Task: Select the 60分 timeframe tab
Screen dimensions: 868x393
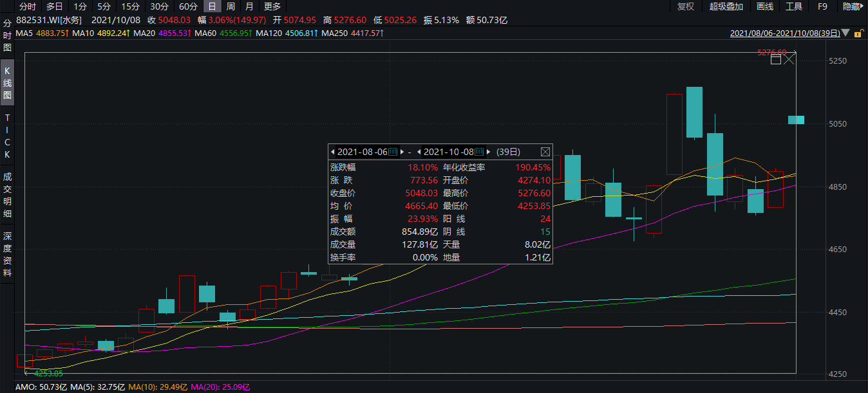Action: click(189, 6)
